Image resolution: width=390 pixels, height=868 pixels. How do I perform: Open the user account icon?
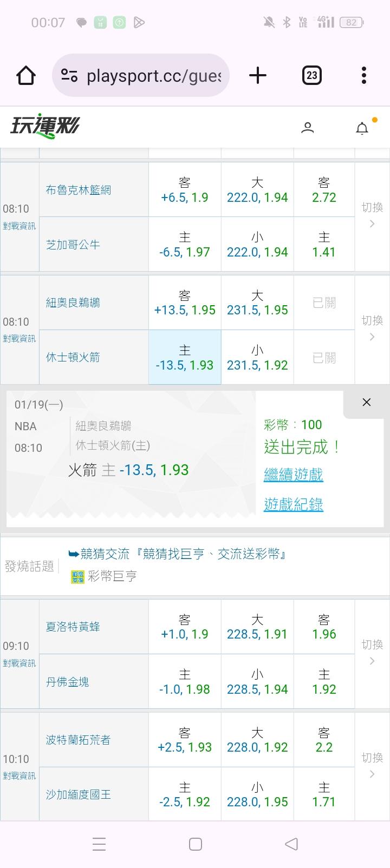click(308, 128)
